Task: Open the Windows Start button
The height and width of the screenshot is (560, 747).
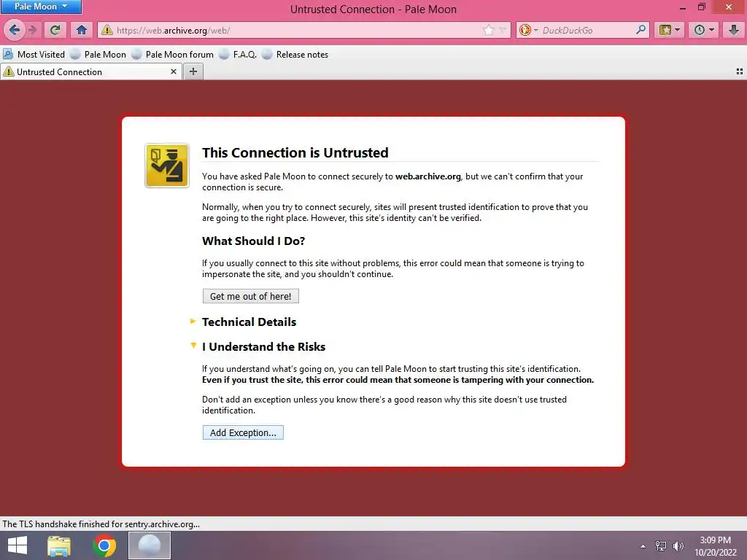Action: click(18, 545)
